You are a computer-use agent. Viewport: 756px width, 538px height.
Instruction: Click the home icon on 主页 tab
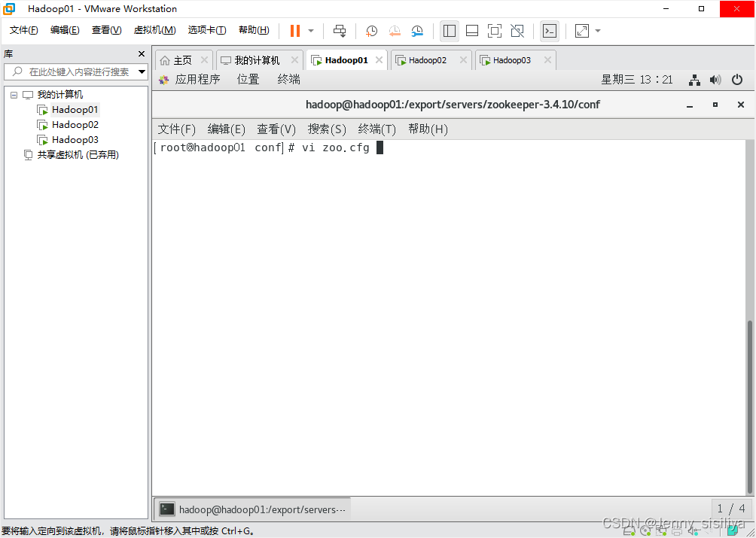(165, 60)
